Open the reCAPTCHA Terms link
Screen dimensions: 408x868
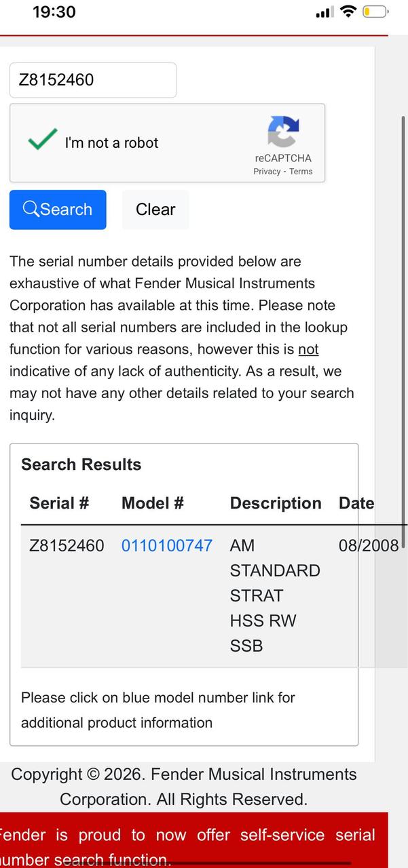pos(301,172)
